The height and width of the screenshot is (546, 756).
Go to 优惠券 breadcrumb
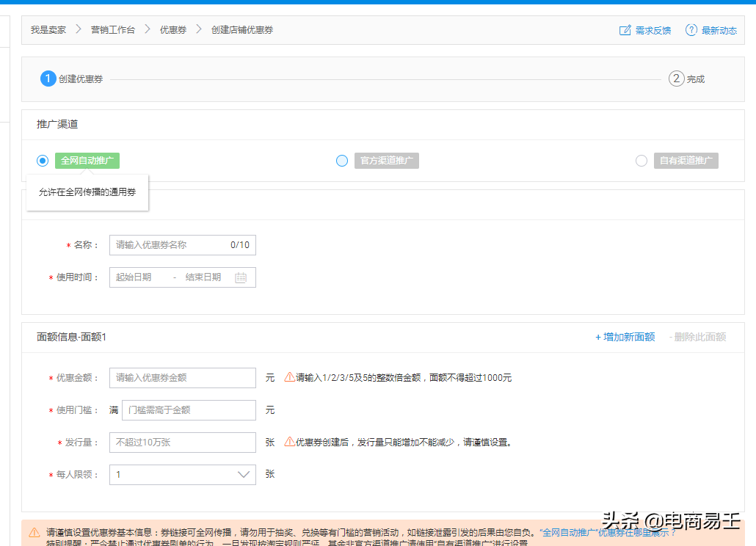pos(173,30)
